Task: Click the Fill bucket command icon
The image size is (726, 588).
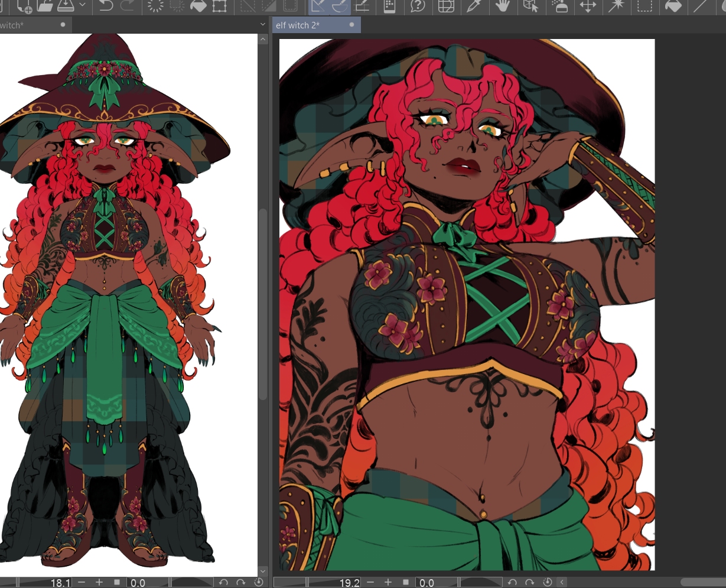Action: pyautogui.click(x=198, y=6)
